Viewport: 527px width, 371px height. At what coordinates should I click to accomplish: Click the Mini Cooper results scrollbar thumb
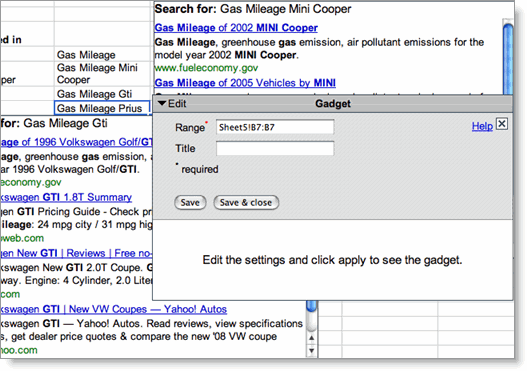508,59
